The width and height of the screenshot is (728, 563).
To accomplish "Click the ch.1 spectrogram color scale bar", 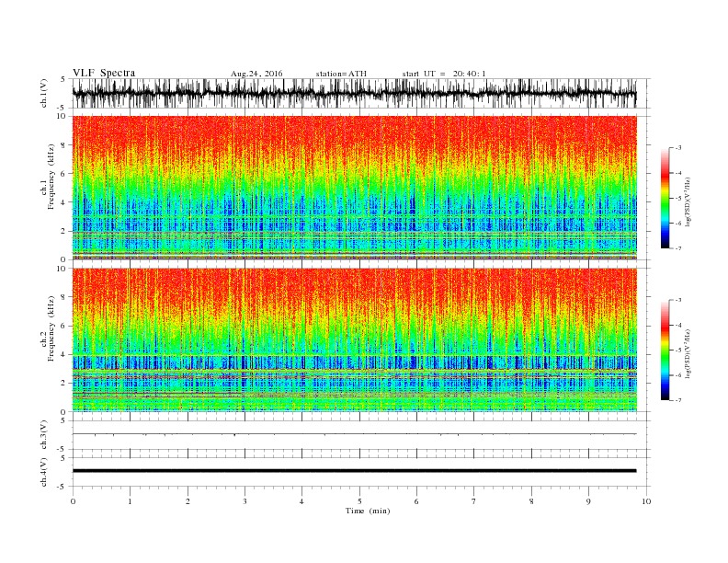I will coord(665,198).
